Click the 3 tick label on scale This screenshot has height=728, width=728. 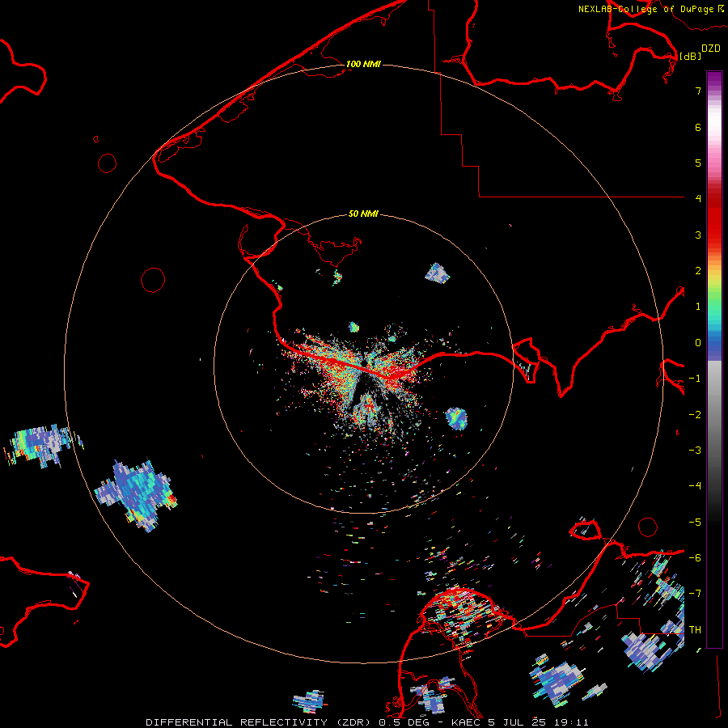(698, 235)
